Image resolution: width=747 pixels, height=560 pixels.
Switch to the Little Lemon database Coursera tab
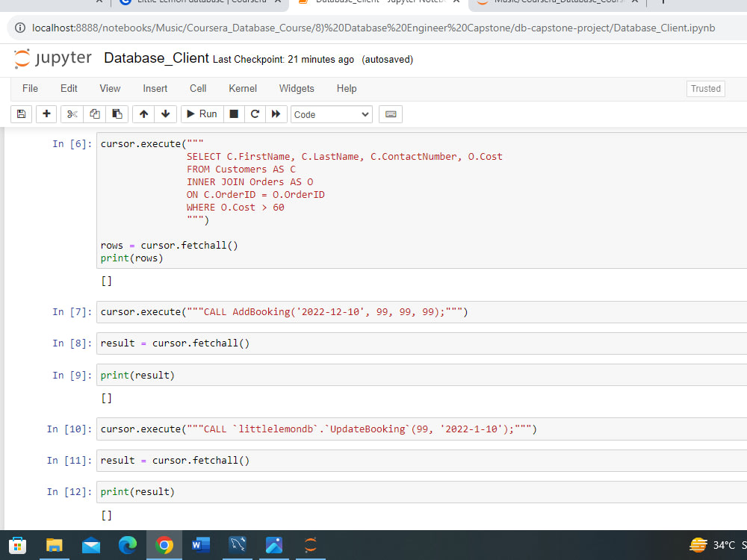point(194,3)
